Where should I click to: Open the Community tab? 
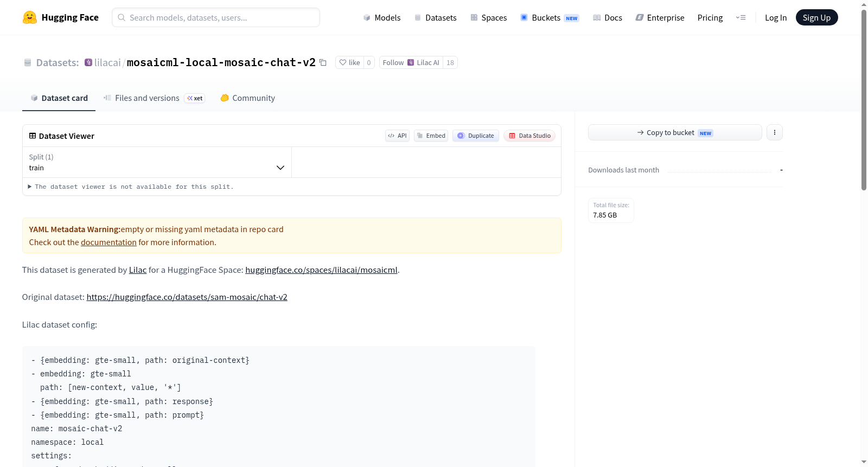click(x=247, y=98)
